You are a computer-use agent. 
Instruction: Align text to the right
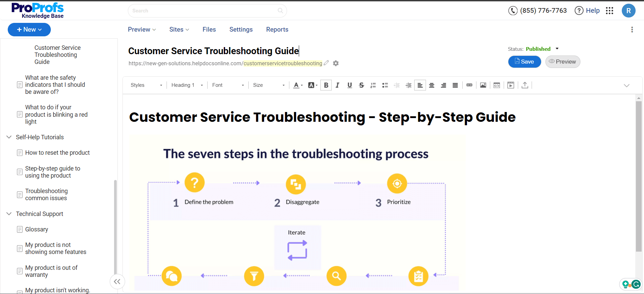tap(443, 85)
